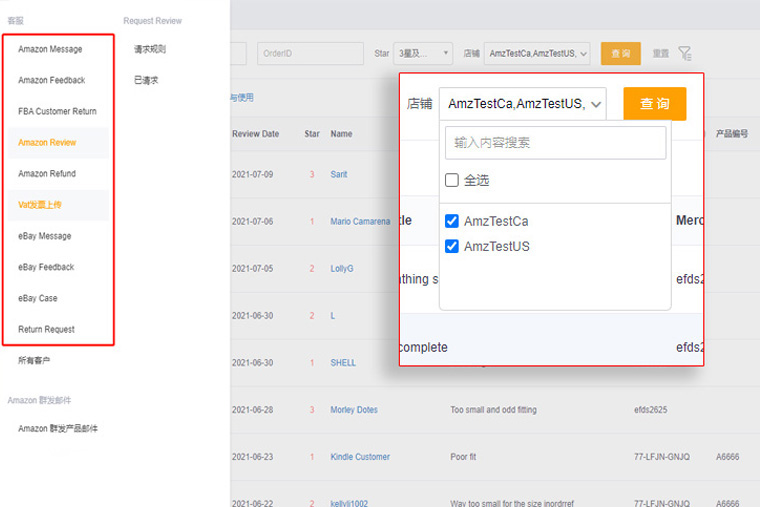Go to Amazon Feedback menu item
This screenshot has height=507, width=760.
click(x=51, y=80)
